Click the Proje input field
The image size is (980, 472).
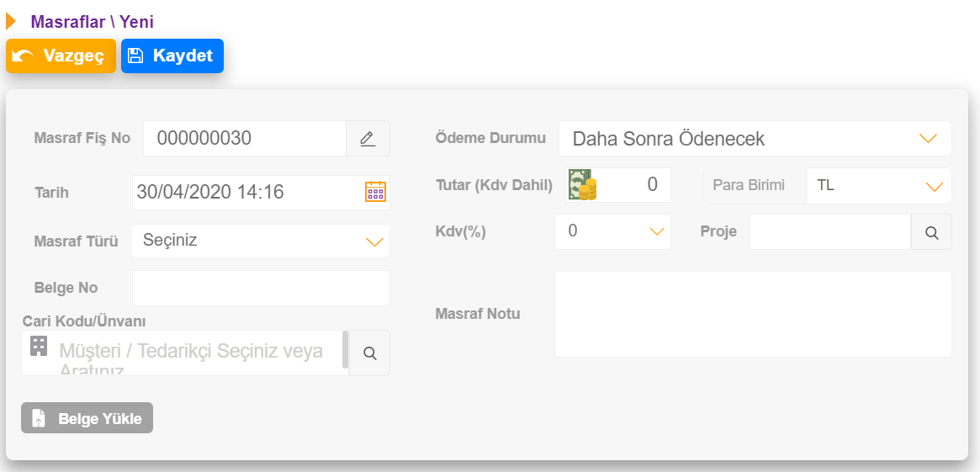(x=830, y=232)
